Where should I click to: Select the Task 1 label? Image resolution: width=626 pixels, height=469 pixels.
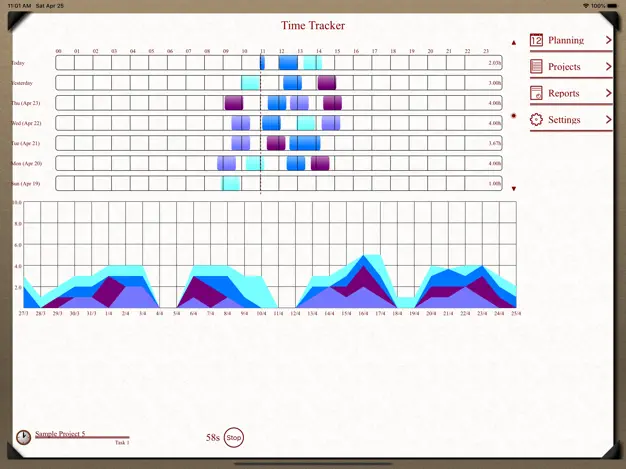122,443
